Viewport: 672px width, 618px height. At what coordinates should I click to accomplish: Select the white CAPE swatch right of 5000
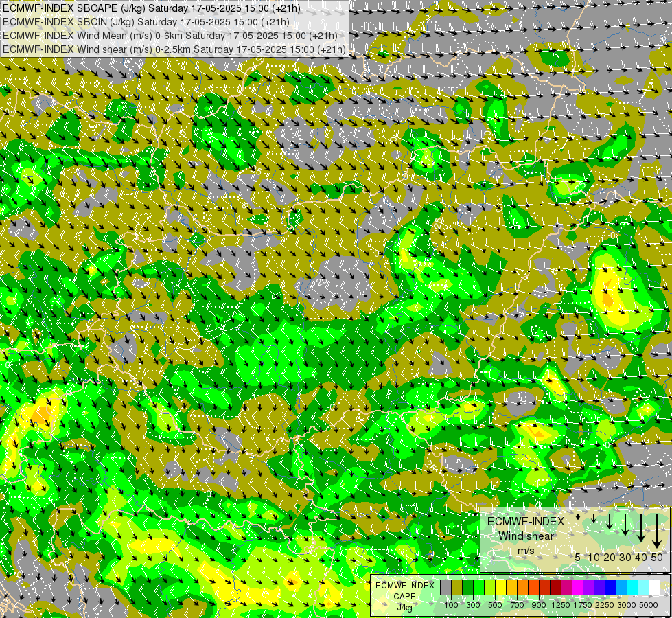655,587
